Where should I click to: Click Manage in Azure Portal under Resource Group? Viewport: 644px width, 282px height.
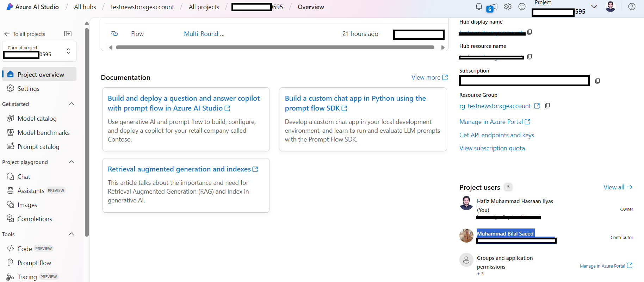(495, 122)
